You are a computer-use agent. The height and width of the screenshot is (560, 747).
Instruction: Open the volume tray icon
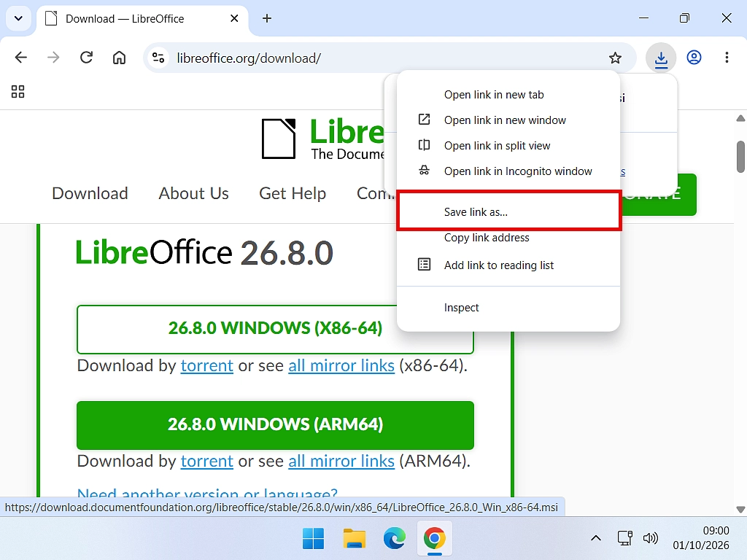pyautogui.click(x=650, y=539)
